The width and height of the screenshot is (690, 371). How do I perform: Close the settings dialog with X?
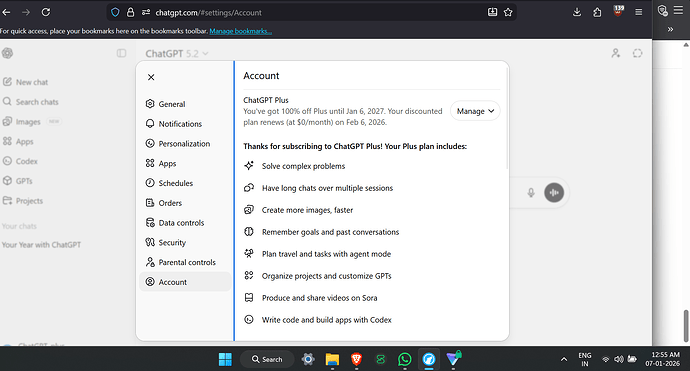[x=151, y=77]
